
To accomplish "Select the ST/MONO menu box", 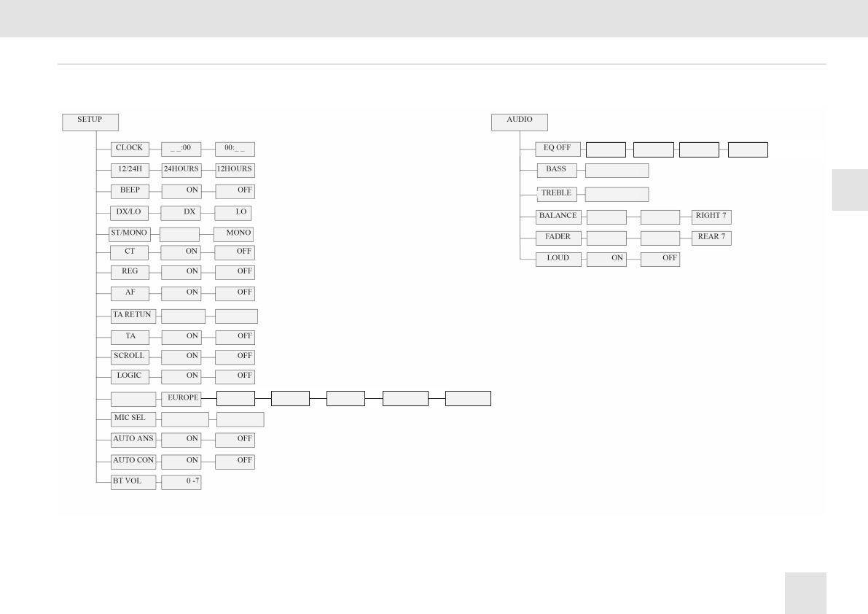I will (x=130, y=234).
